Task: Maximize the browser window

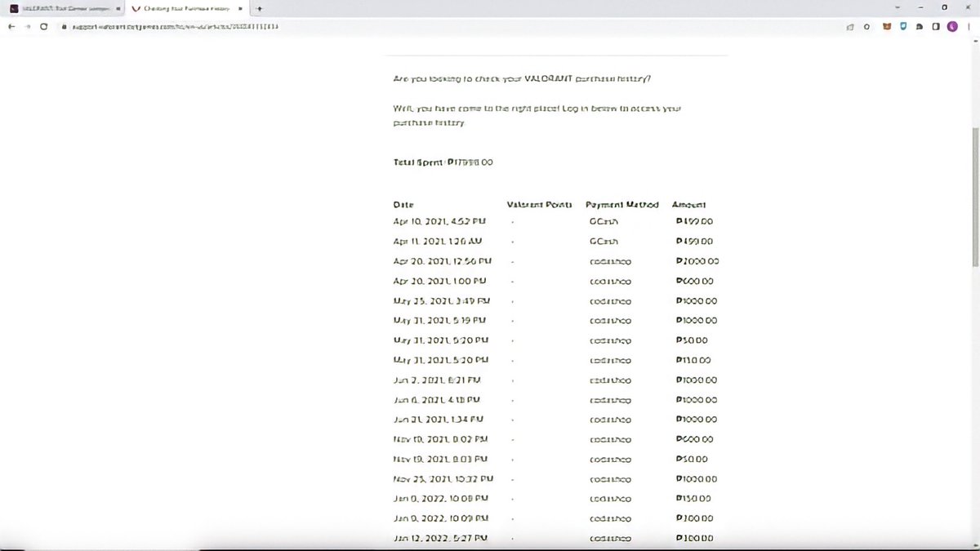Action: (x=944, y=7)
